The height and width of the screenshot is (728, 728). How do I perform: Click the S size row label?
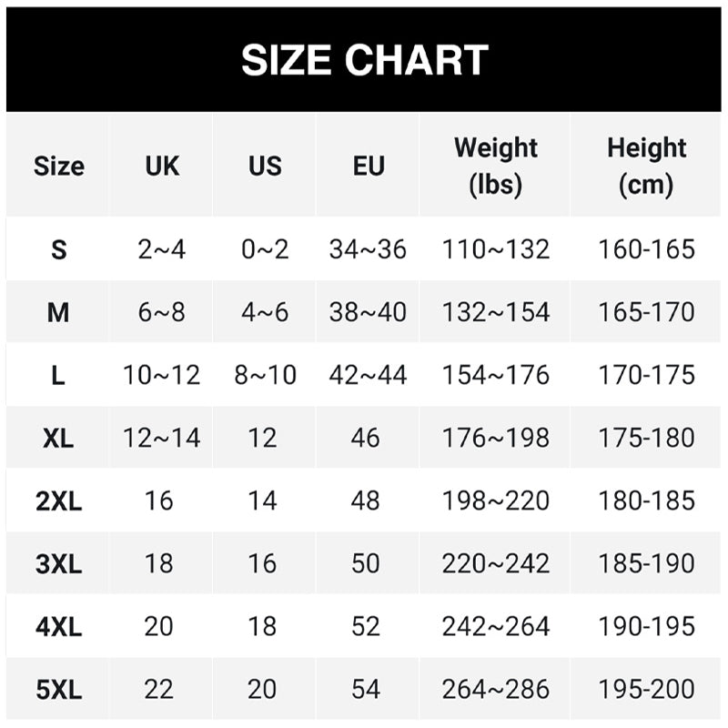pyautogui.click(x=58, y=249)
